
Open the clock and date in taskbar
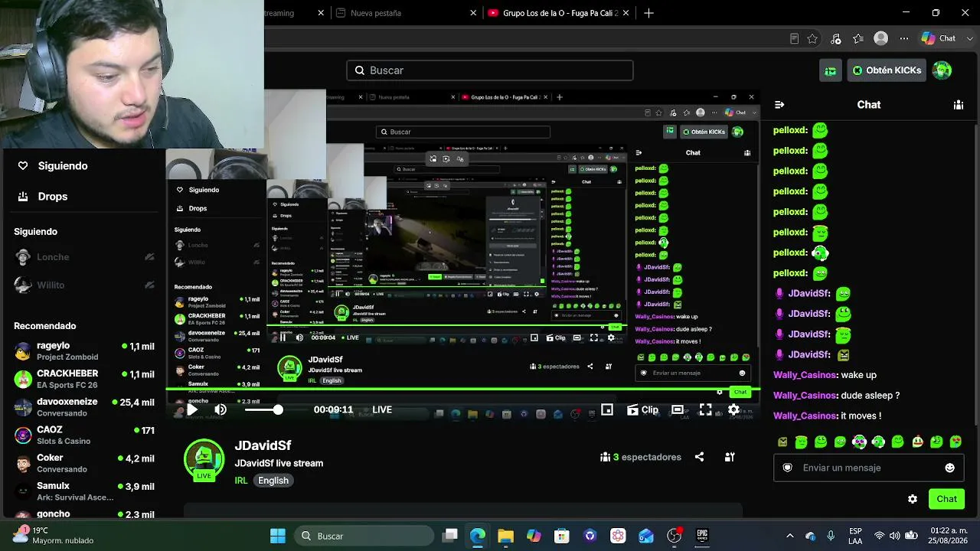(x=948, y=536)
